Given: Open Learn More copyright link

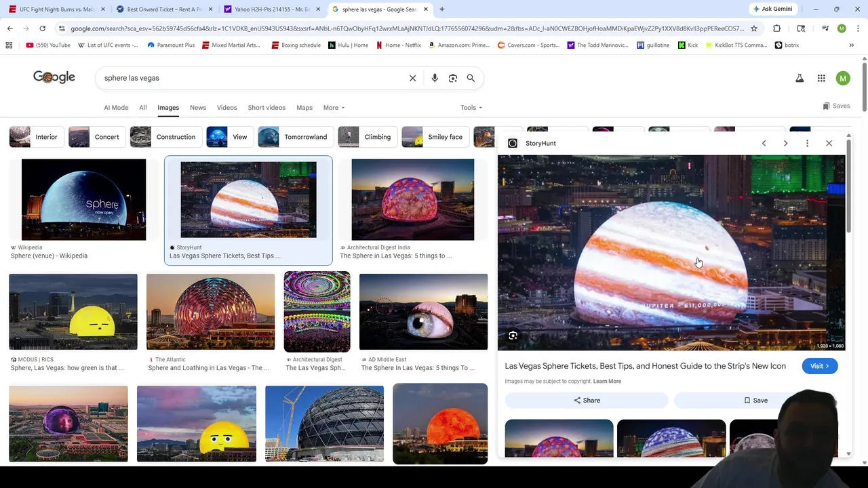Looking at the screenshot, I should tap(607, 382).
